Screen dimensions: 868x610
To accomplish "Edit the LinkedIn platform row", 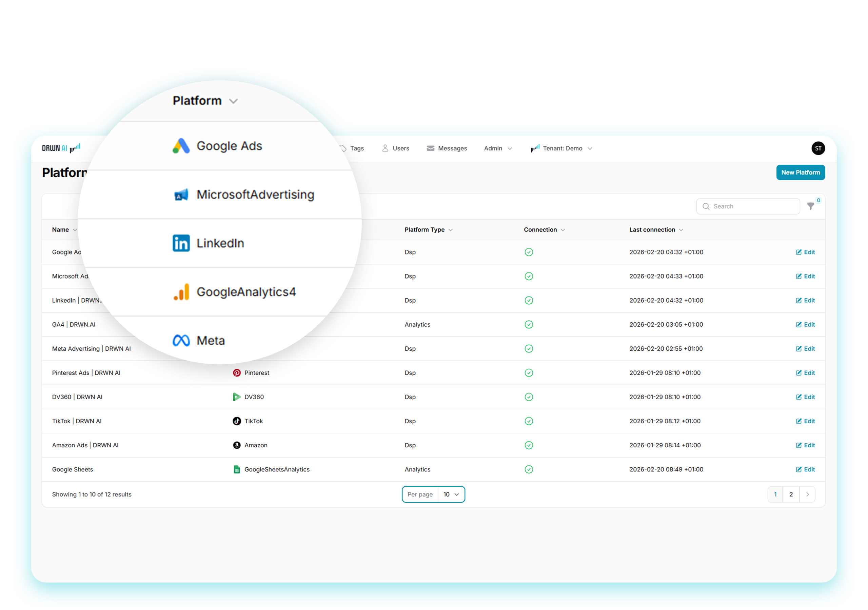I will pos(805,301).
